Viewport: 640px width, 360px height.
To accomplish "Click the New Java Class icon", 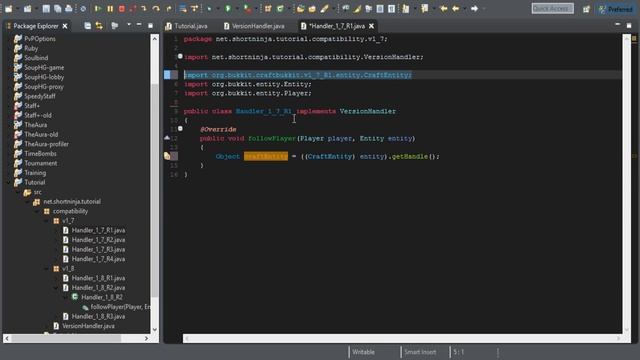I will click(x=280, y=8).
